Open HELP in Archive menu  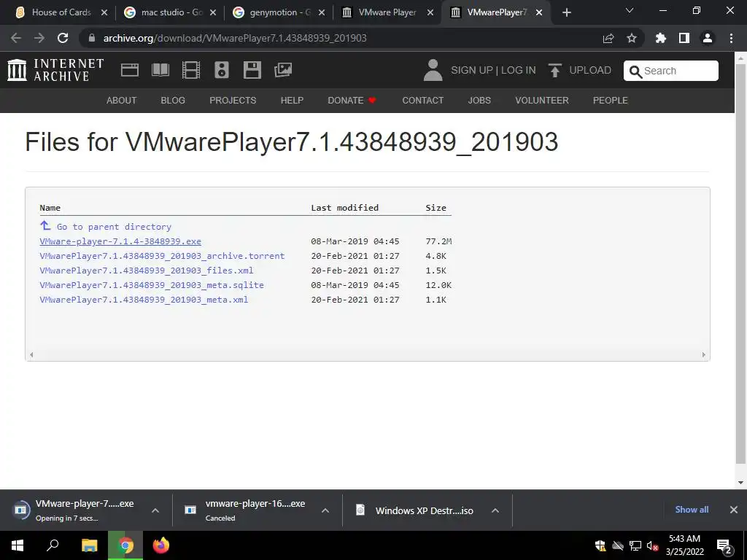pyautogui.click(x=292, y=101)
